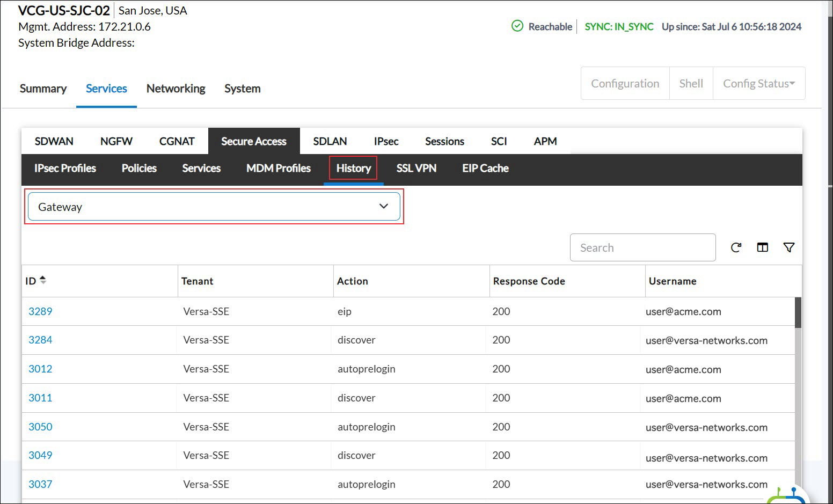Click the Configuration button
The width and height of the screenshot is (833, 504).
[625, 83]
